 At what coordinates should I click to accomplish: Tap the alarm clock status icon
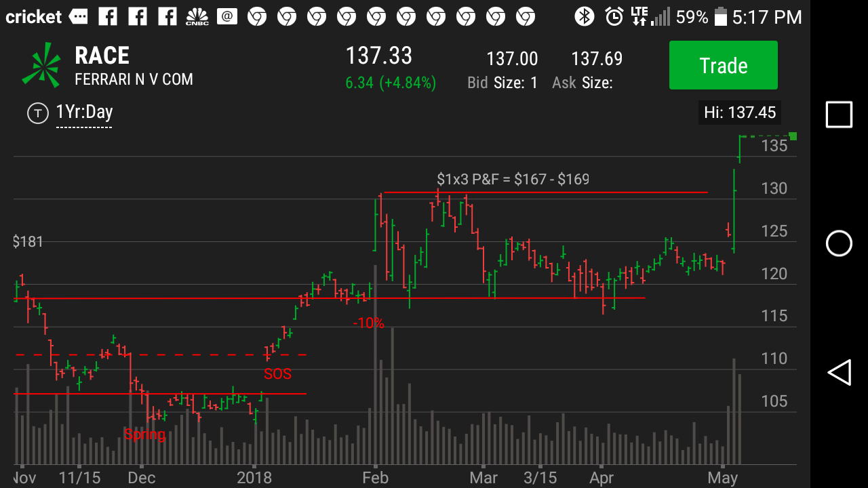[614, 16]
